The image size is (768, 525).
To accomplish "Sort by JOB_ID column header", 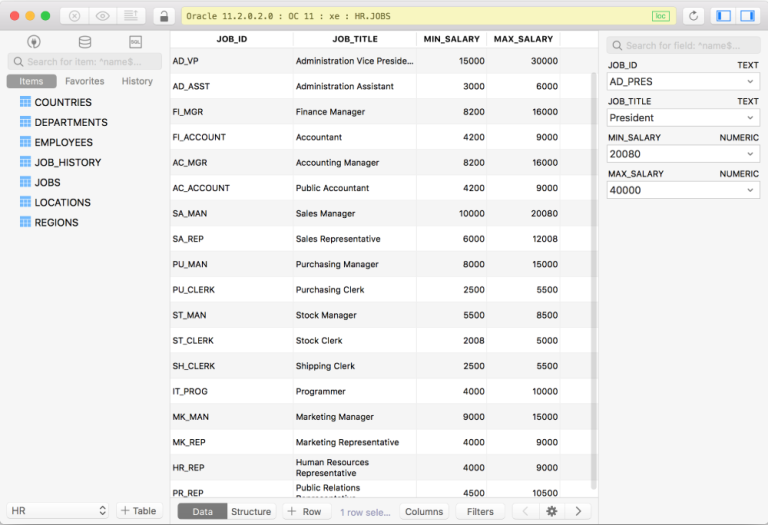I will (232, 39).
